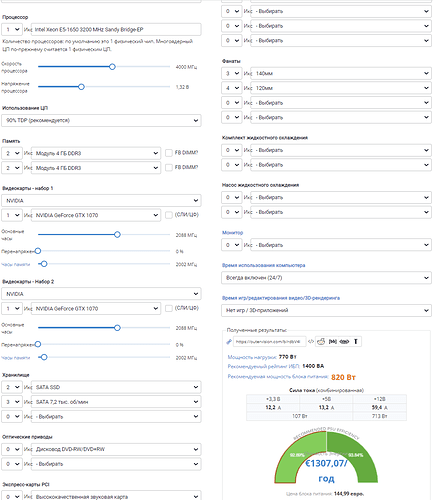Open Нет игр / 3D-приложений dropdown

pos(326,310)
